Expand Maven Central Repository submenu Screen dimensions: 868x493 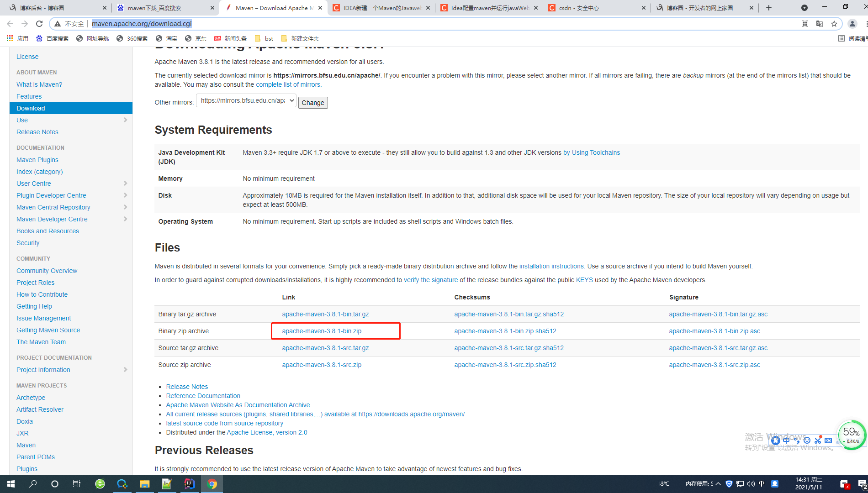[x=125, y=207]
